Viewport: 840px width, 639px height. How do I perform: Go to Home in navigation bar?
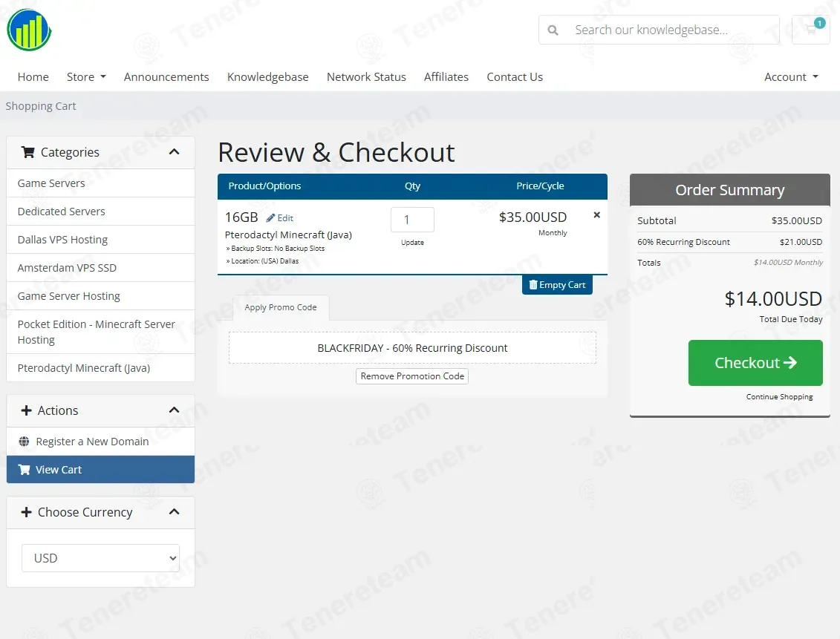point(33,77)
